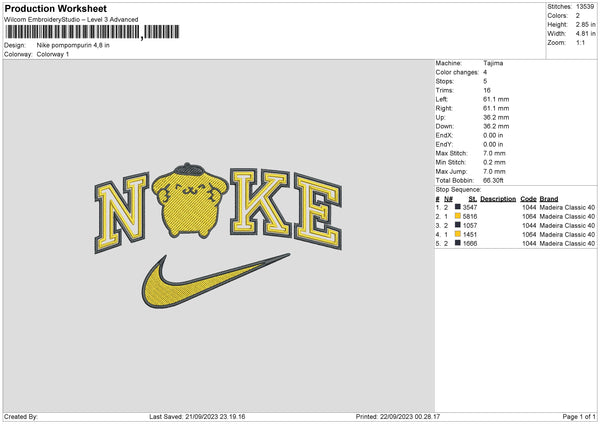Click 'Printed: 22/09/2023 00.28.17' footer text
The height and width of the screenshot is (424, 600).
(x=398, y=417)
